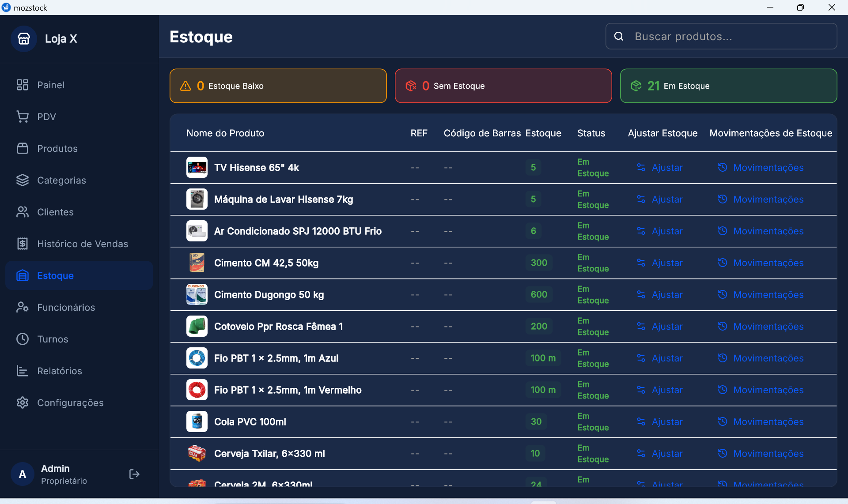Open Relatórios via the chart icon
The width and height of the screenshot is (848, 504).
[23, 371]
